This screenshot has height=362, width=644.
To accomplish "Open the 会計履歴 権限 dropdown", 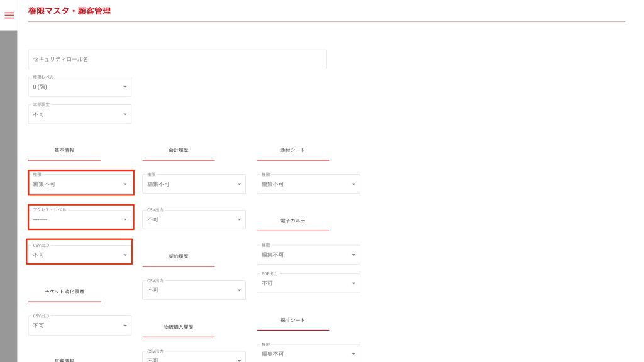I will click(x=194, y=184).
